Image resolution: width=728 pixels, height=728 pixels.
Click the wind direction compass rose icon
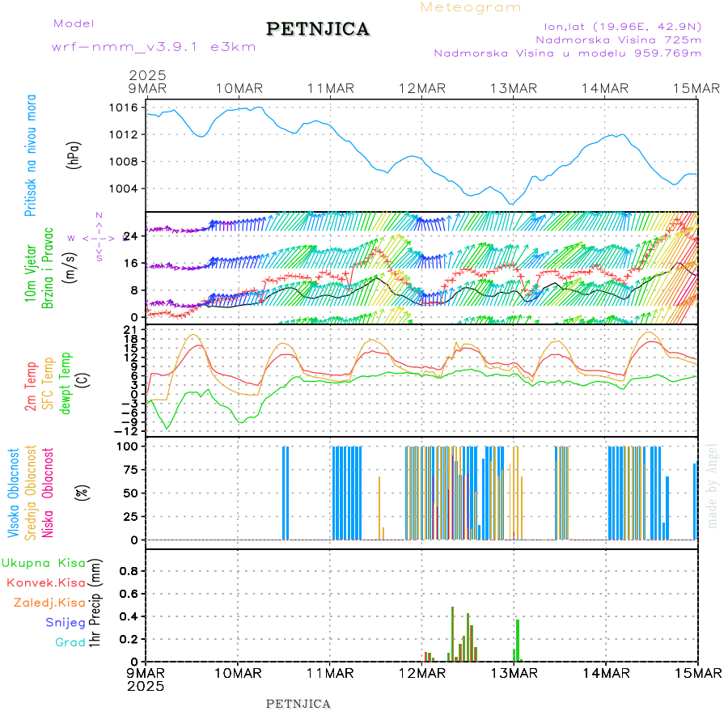tap(98, 237)
